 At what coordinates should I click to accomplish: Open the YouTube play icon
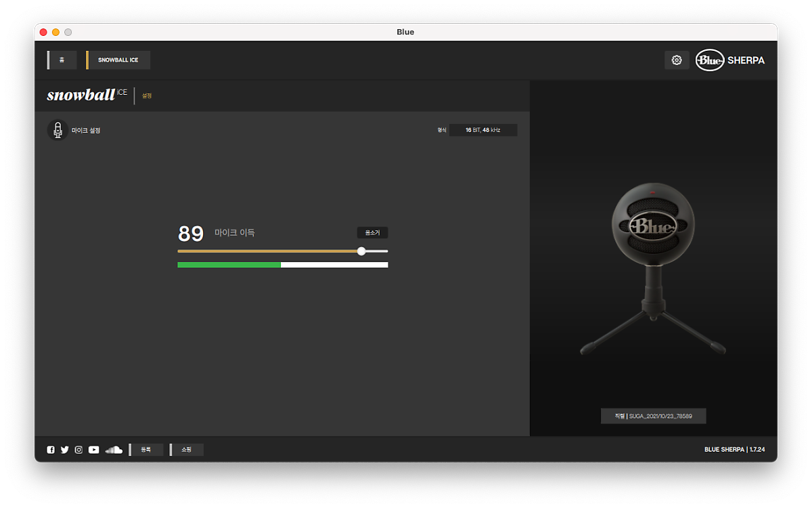[93, 450]
